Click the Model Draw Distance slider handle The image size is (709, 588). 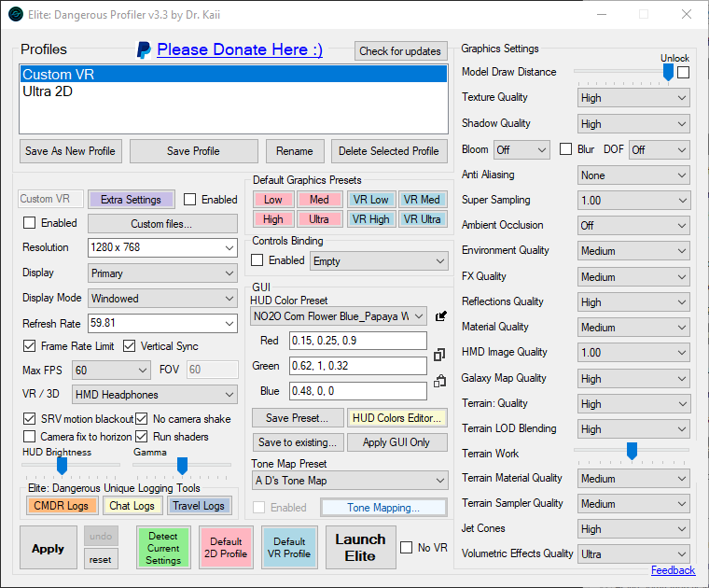point(668,72)
